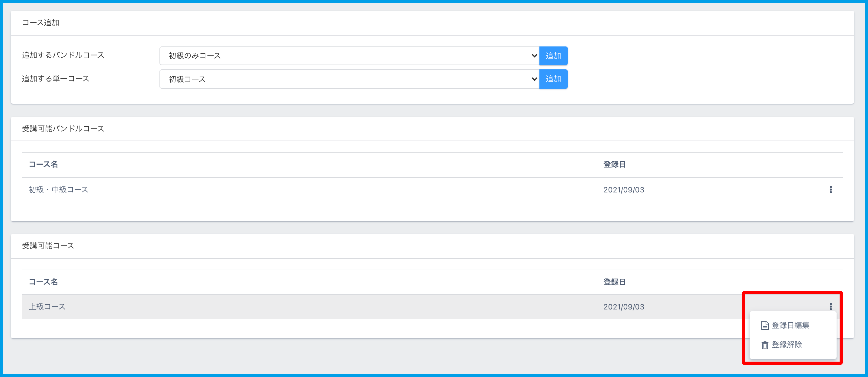Click chevron arrow of 初級のみコース select
This screenshot has width=868, height=377.
[x=534, y=56]
